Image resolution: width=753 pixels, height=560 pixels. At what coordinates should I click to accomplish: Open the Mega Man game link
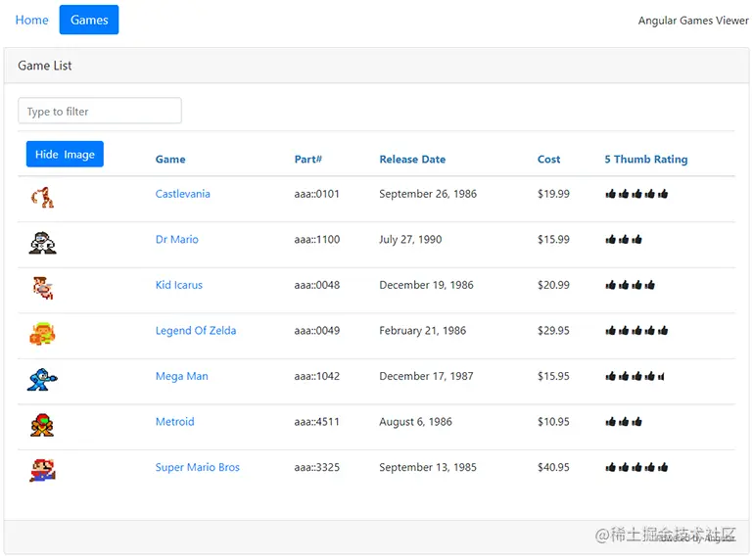(181, 376)
